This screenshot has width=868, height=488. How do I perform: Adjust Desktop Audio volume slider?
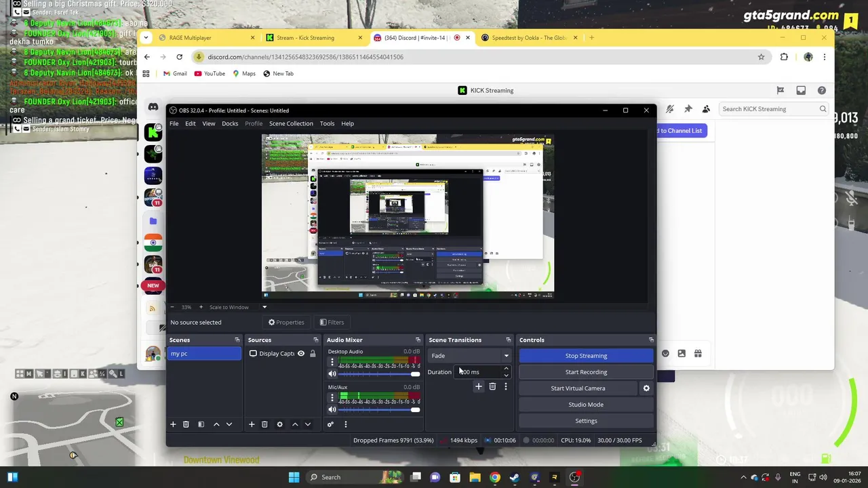click(x=379, y=374)
